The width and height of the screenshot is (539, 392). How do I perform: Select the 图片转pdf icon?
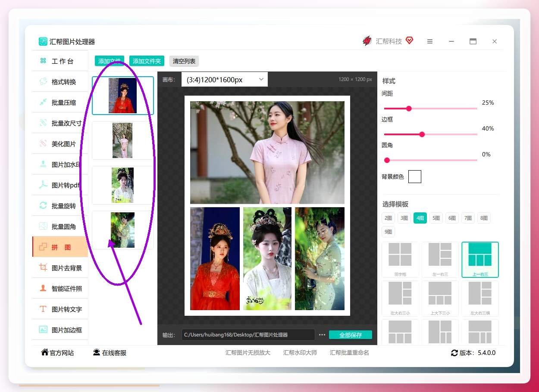(43, 185)
